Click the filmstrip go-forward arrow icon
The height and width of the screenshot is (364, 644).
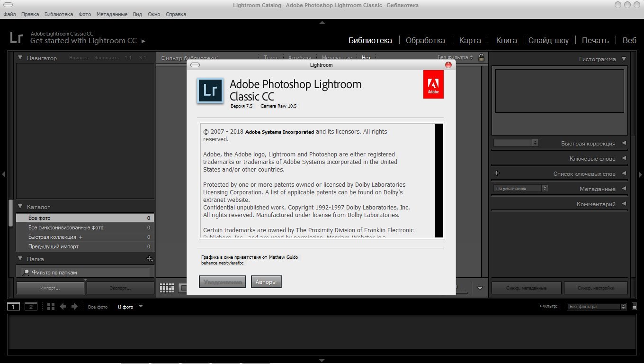[x=74, y=307]
